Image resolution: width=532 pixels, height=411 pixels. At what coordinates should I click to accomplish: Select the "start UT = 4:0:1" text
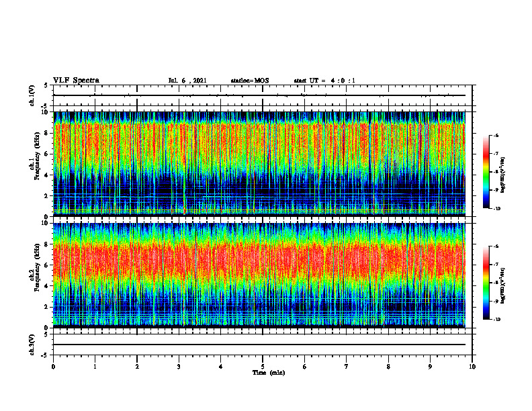pos(324,81)
